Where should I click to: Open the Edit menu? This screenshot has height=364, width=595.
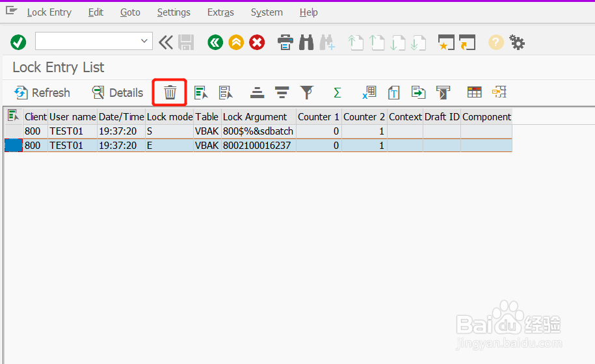96,12
